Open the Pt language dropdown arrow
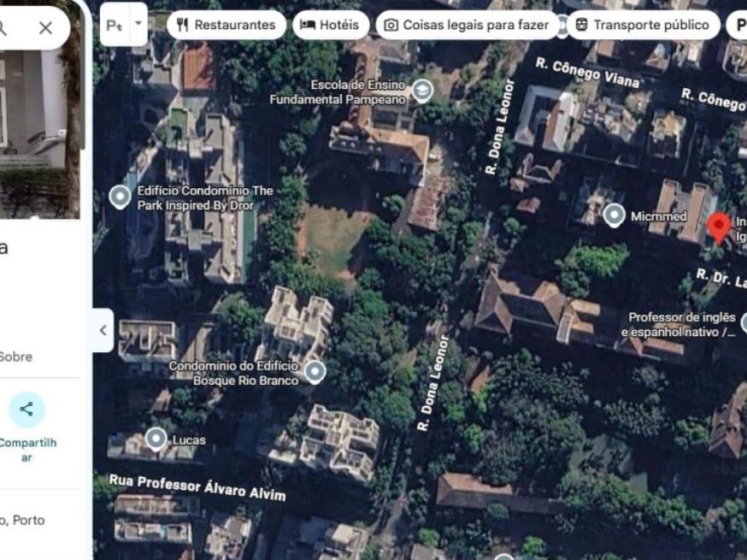747x560 pixels. 138,23
